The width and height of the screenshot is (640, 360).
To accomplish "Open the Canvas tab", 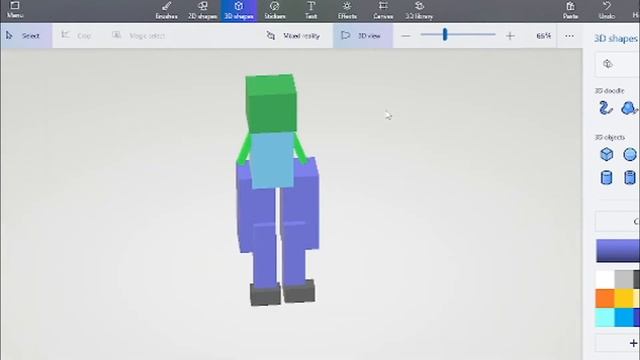I will pos(383,11).
